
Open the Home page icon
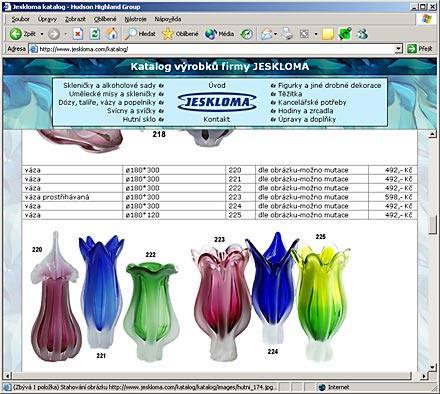pyautogui.click(x=112, y=34)
